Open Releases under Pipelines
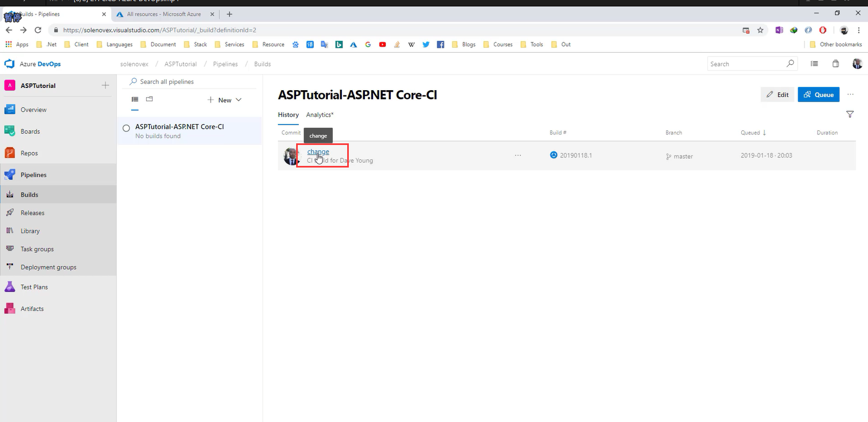Screen dimensions: 868x422 click(32, 213)
